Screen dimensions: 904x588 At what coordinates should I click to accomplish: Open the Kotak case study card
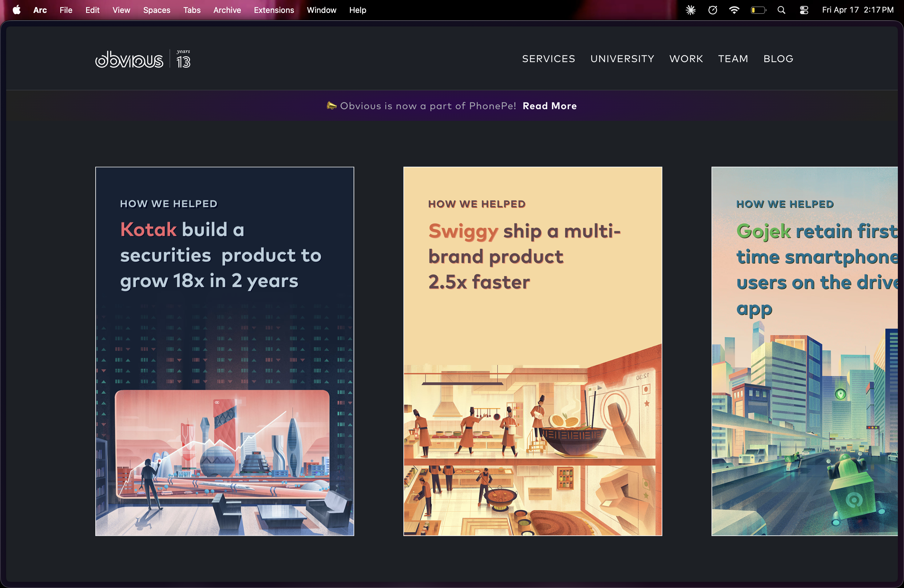click(224, 351)
